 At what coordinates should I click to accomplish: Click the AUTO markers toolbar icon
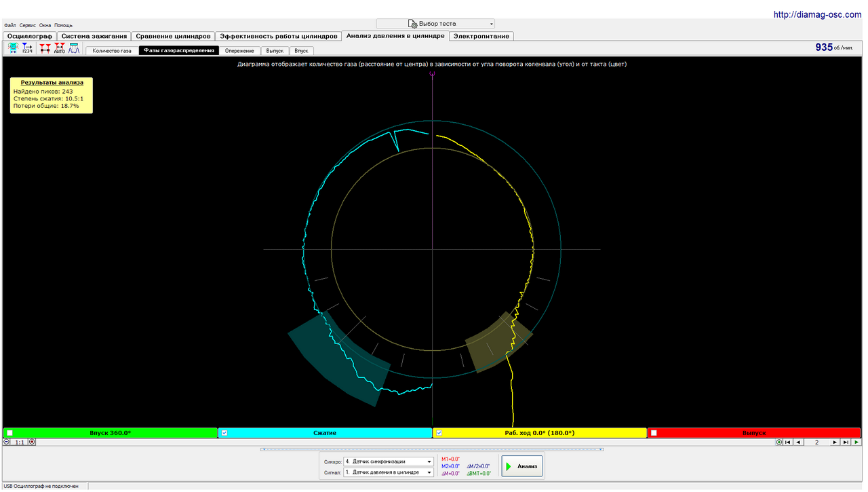point(59,48)
